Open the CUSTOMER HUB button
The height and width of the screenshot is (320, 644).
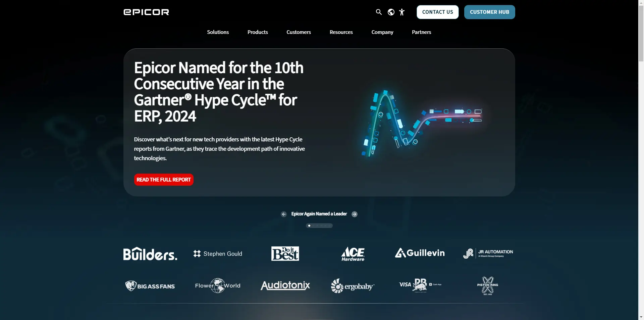coord(489,12)
